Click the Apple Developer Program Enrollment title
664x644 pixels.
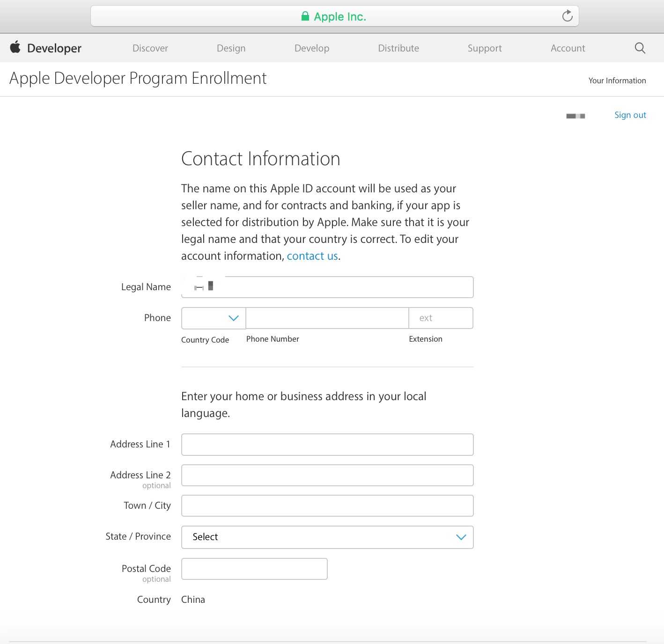point(138,78)
